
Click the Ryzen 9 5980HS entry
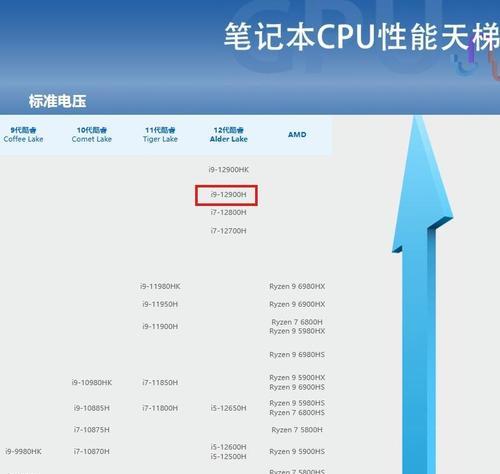[x=297, y=403]
